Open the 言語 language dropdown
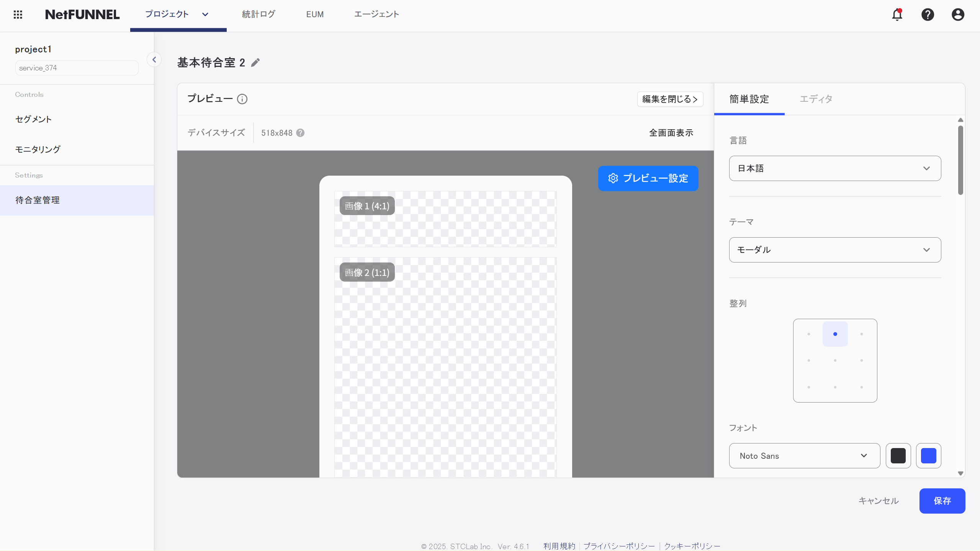 click(834, 168)
